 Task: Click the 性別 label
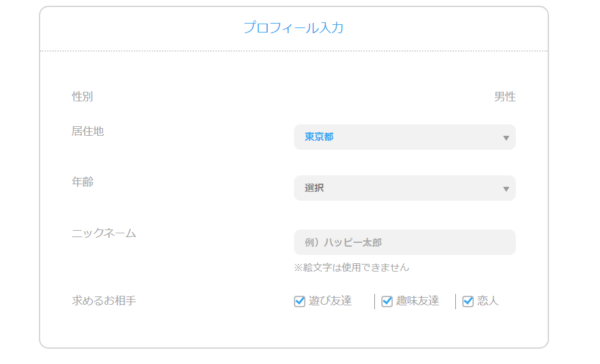point(82,96)
